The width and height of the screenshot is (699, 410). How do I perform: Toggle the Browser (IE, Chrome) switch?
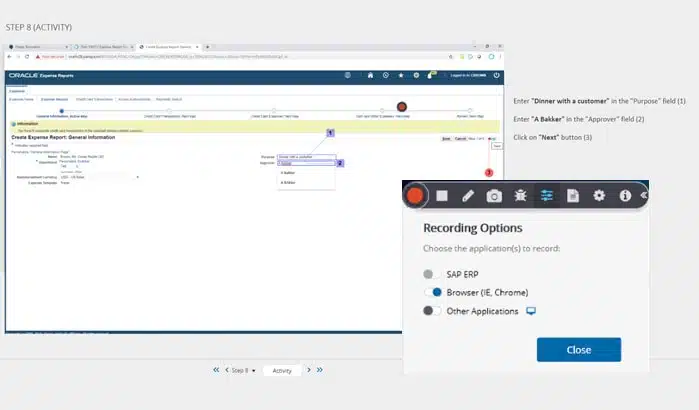(432, 292)
